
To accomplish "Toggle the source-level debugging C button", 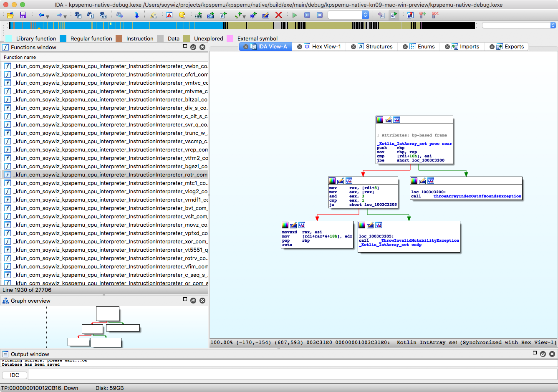I will click(x=394, y=15).
